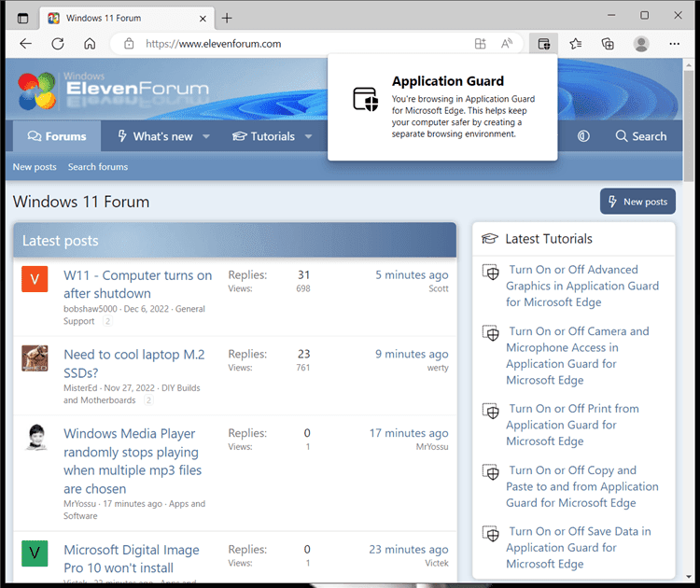Viewport: 700px width, 588px height.
Task: Expand the What's new dropdown arrow
Action: point(206,136)
